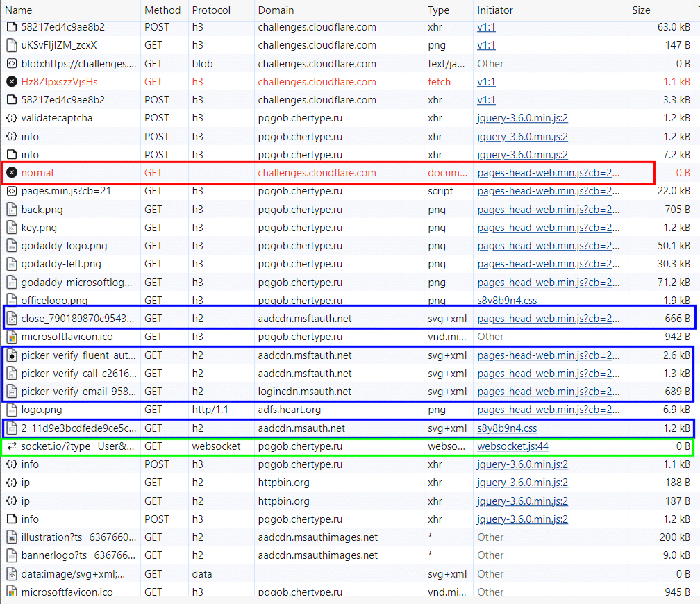Click the icon beside 2_11d9e3bcdfede9ce5c
Screen dimensions: 700x604
12,428
